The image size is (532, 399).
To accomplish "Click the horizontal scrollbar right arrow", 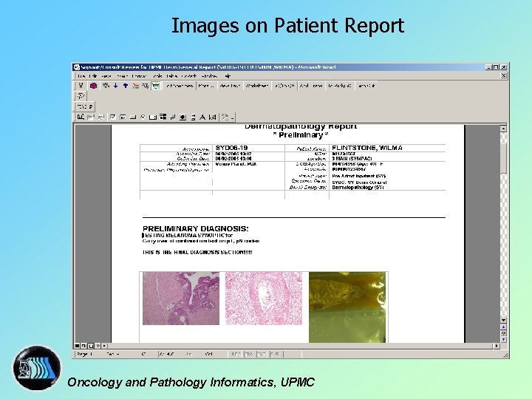I will 497,346.
